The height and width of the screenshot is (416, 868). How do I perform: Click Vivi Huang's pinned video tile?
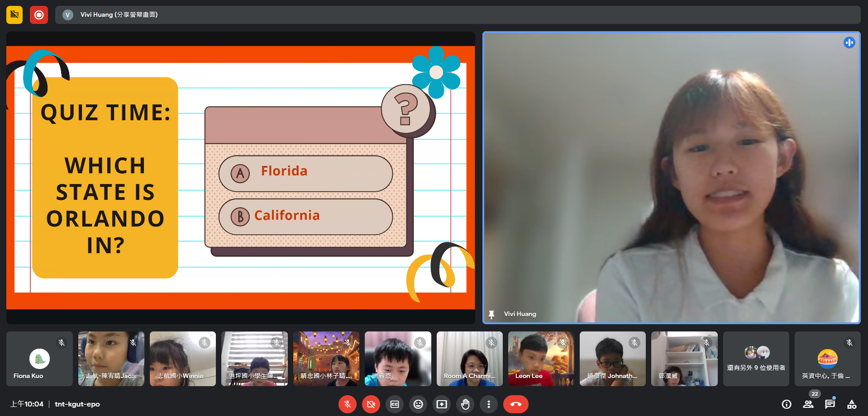pos(672,177)
